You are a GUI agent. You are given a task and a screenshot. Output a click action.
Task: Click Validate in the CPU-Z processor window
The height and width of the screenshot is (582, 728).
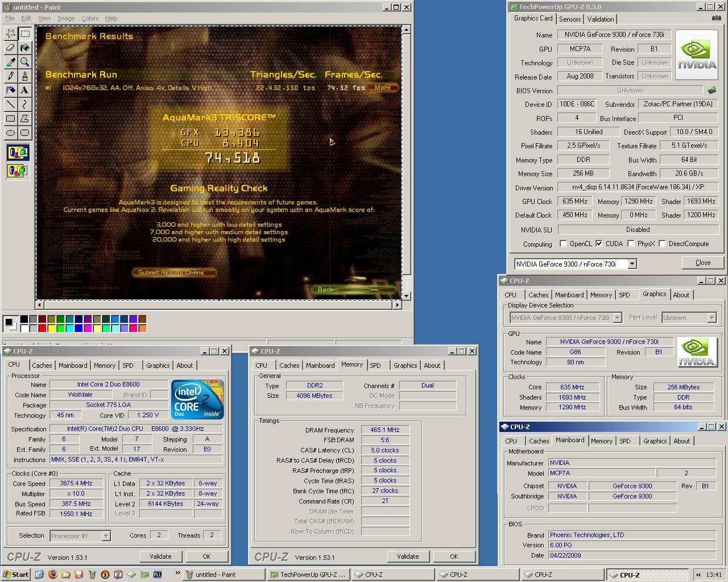click(160, 556)
